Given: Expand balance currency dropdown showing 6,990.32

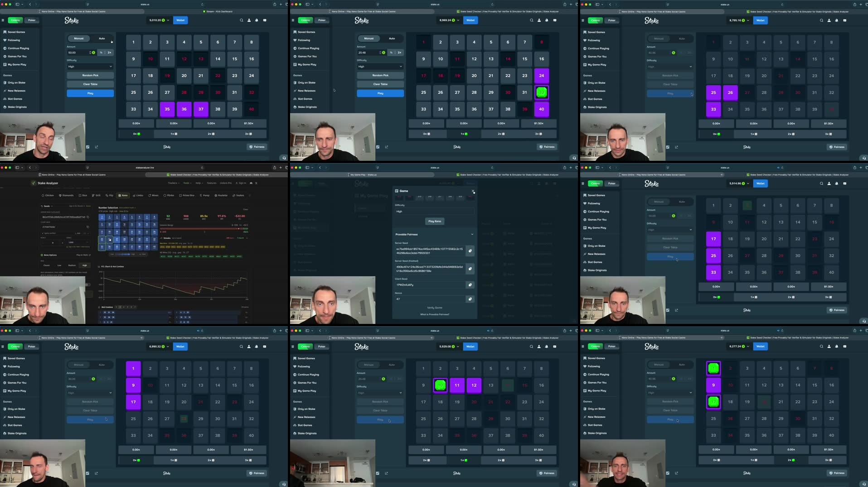Looking at the screenshot, I should point(159,346).
